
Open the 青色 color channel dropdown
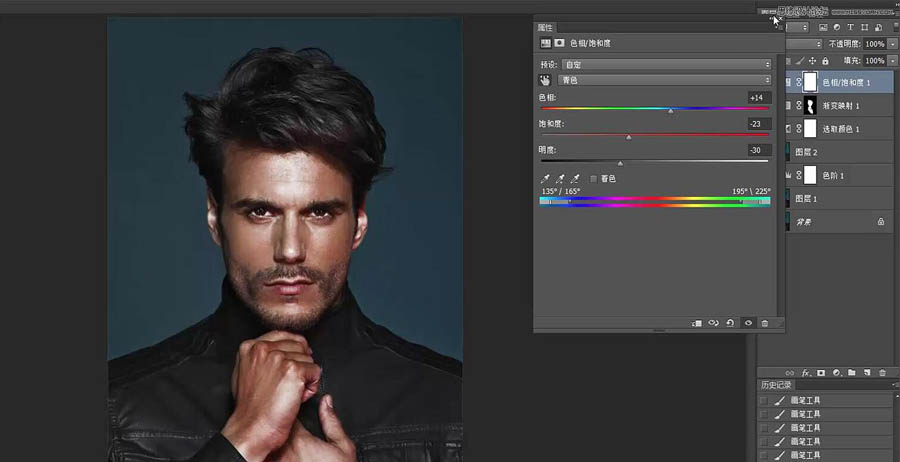click(x=665, y=80)
